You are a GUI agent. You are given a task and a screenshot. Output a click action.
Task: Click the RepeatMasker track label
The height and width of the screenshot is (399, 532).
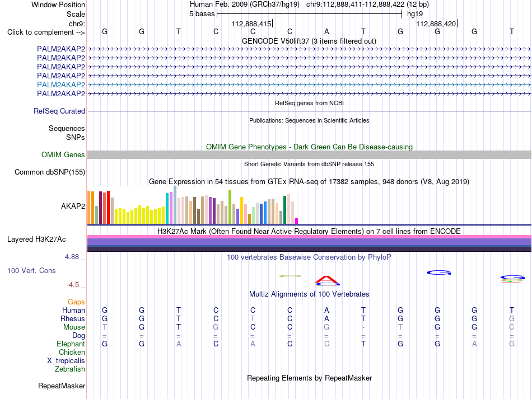tap(62, 386)
